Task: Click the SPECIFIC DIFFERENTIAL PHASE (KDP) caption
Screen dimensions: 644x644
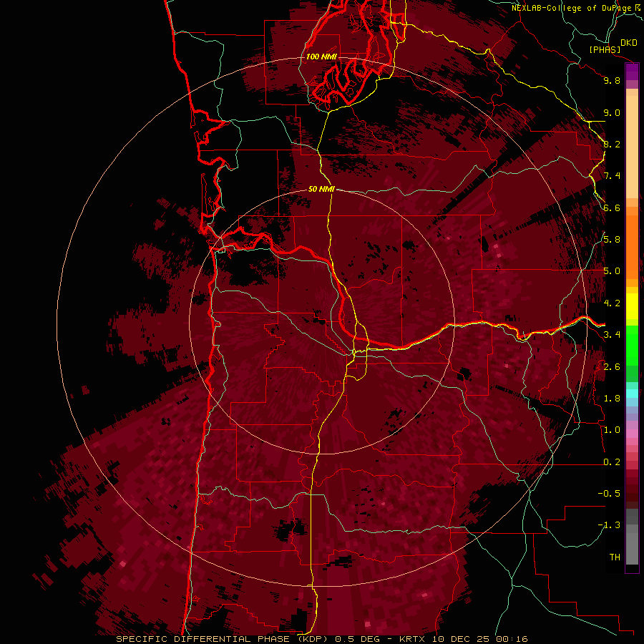Action: tap(223, 639)
